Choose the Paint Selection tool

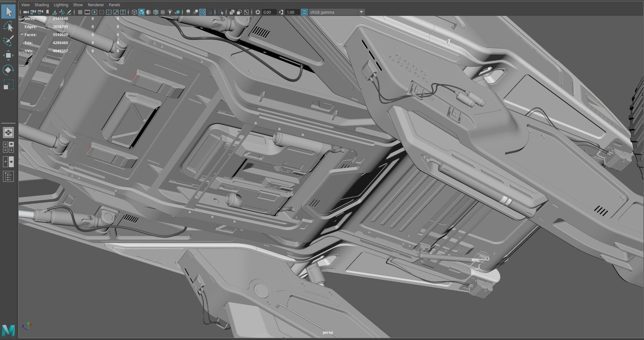[x=8, y=41]
